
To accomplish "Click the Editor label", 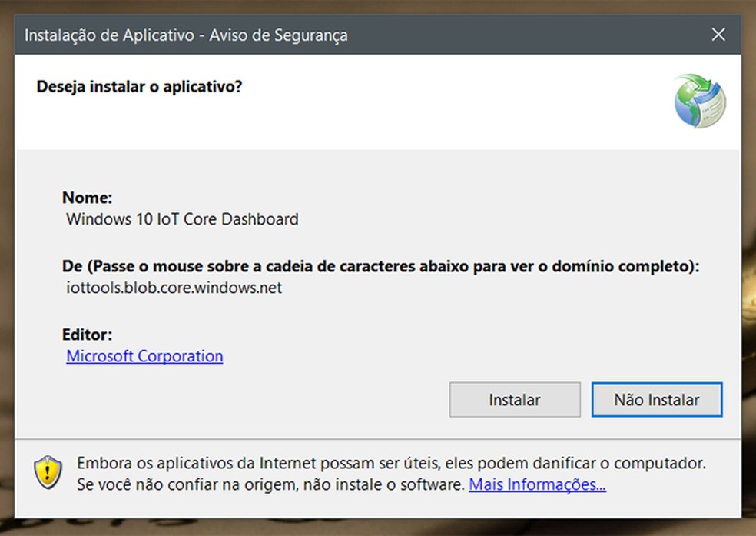I will (x=86, y=335).
